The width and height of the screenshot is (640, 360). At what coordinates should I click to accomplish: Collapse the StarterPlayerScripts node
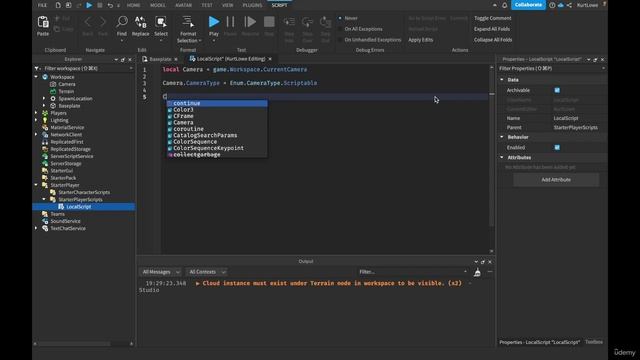[x=44, y=200]
